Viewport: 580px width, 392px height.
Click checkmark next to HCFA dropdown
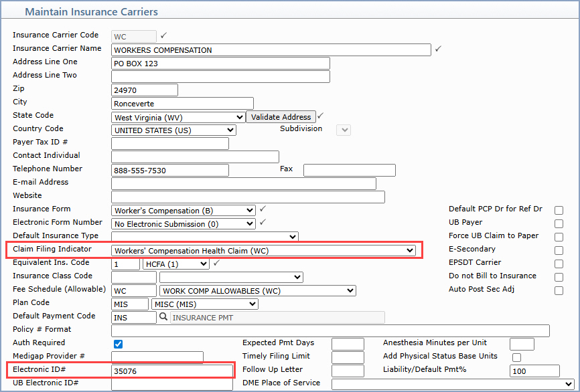pos(216,263)
